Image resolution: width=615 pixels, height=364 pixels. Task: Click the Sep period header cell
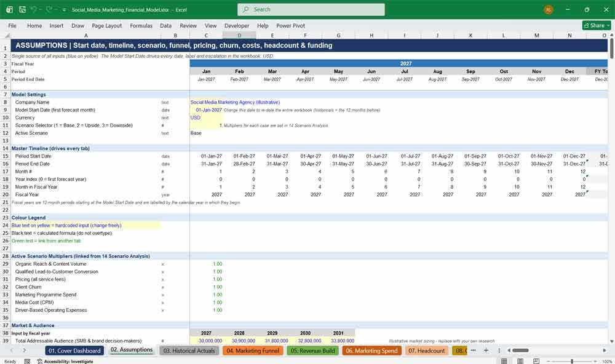click(470, 71)
